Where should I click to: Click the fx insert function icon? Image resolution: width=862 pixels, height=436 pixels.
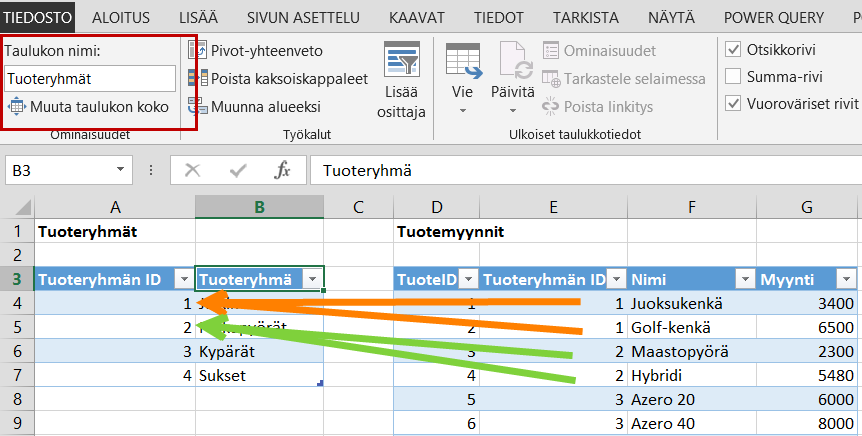(x=283, y=171)
